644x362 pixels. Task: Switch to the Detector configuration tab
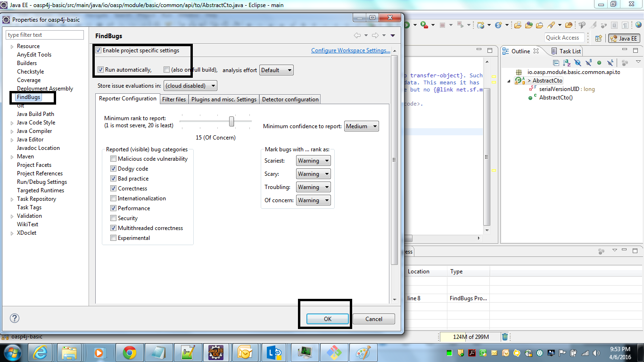click(x=290, y=99)
